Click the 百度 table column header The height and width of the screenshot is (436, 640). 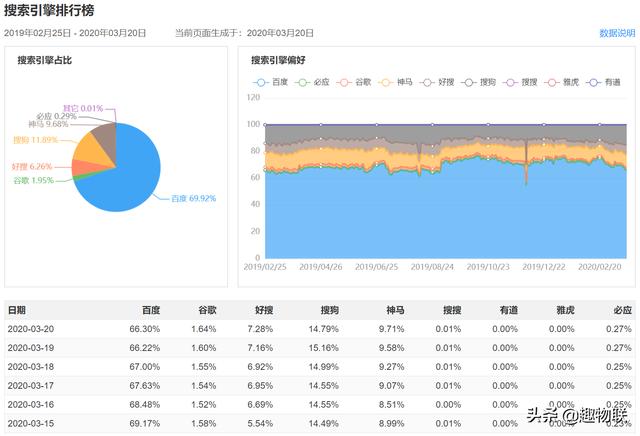(x=151, y=310)
